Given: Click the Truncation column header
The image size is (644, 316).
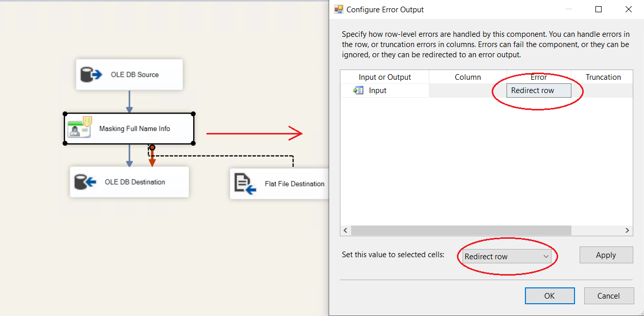Looking at the screenshot, I should point(603,77).
